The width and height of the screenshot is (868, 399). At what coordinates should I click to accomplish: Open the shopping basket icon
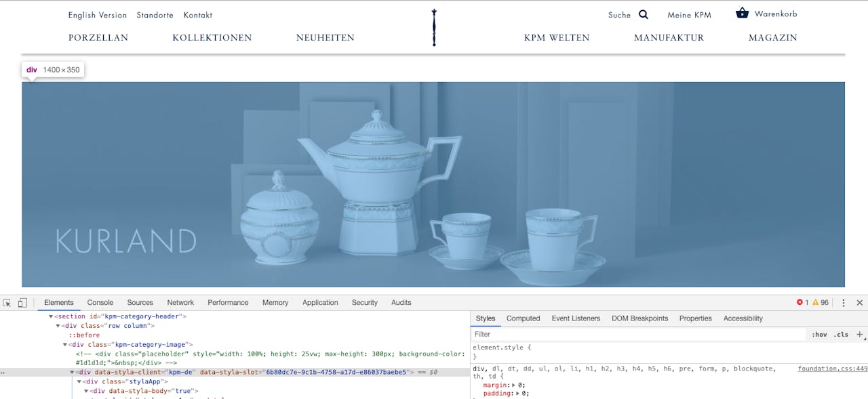pos(743,13)
